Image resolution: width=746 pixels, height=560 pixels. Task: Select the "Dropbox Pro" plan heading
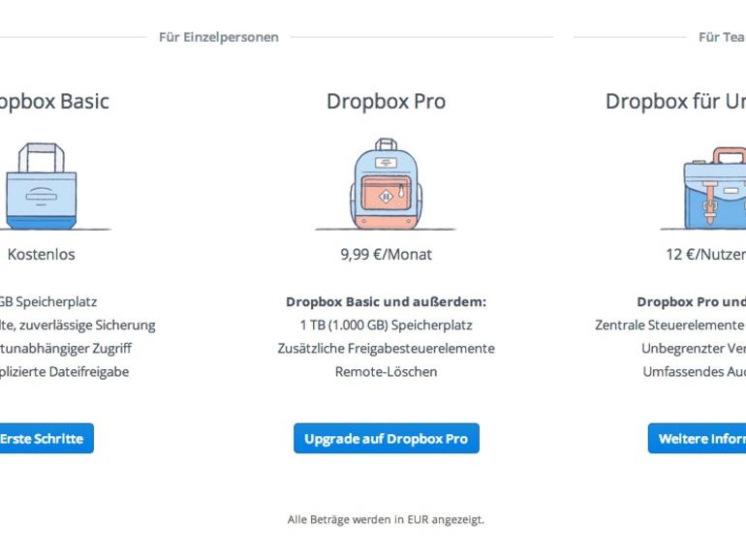[x=386, y=101]
